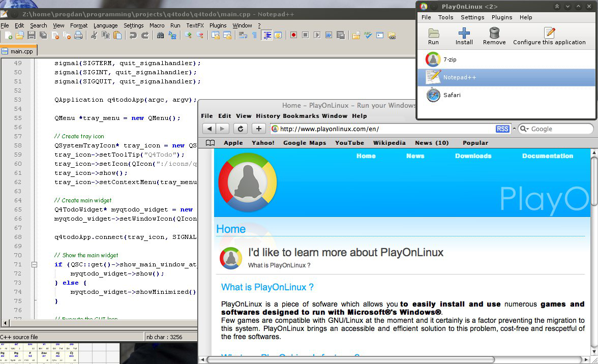Click the Undo arrow icon
This screenshot has height=364, width=598.
pyautogui.click(x=133, y=36)
